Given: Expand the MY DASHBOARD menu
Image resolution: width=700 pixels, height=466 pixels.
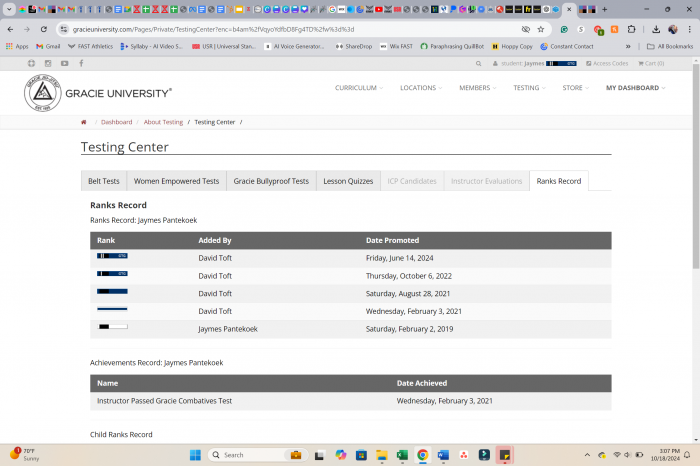Looking at the screenshot, I should [x=635, y=88].
